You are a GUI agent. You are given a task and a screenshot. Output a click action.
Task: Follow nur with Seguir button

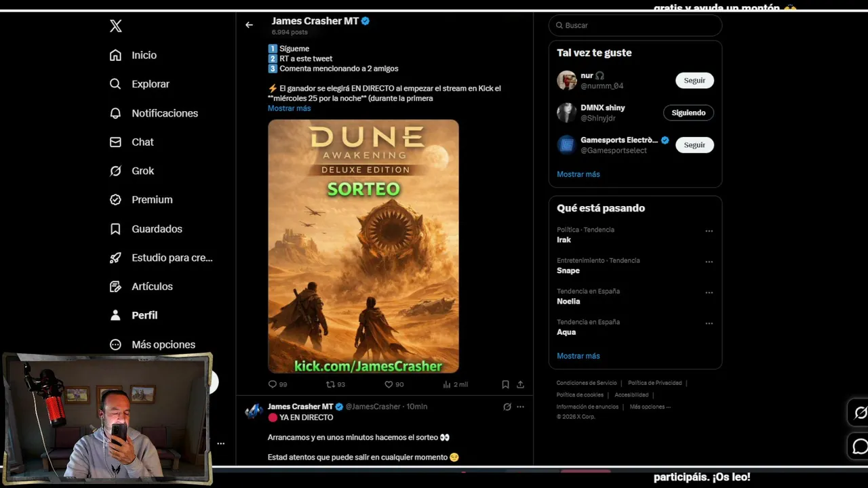pyautogui.click(x=694, y=80)
